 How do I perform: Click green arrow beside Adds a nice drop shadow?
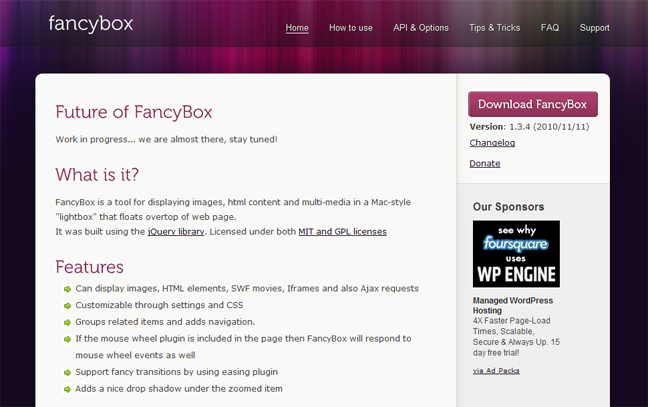pyautogui.click(x=67, y=389)
